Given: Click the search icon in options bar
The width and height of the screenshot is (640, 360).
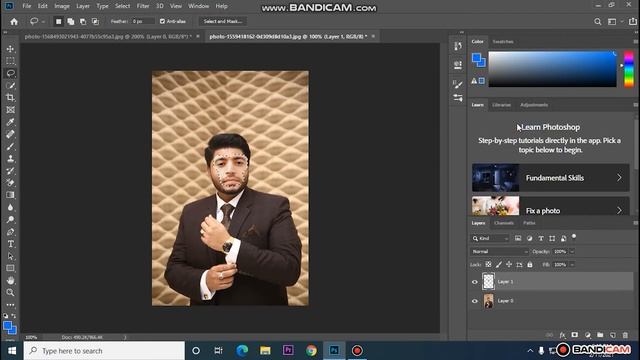Looking at the screenshot, I should pos(598,22).
